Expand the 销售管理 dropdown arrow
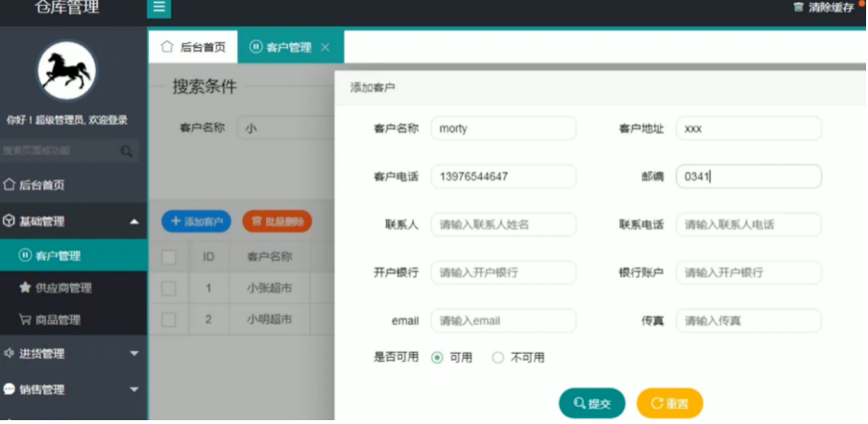This screenshot has height=424, width=868. pos(134,389)
